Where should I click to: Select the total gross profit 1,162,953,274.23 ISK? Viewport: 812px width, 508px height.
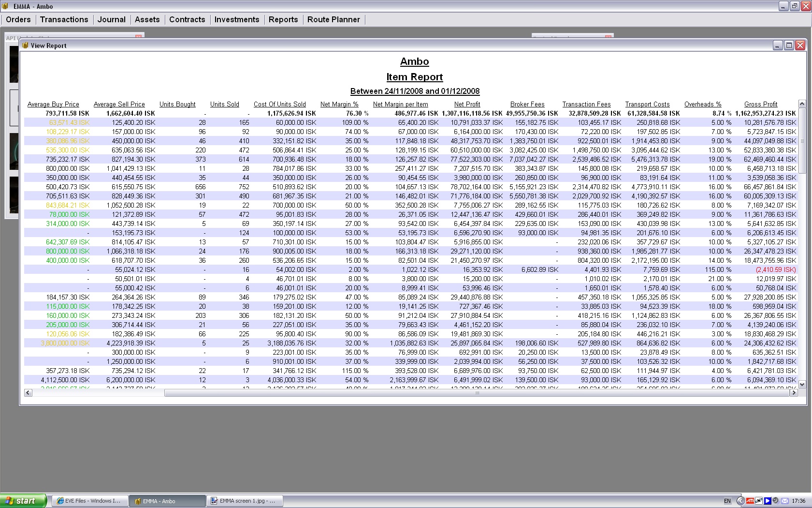(766, 113)
